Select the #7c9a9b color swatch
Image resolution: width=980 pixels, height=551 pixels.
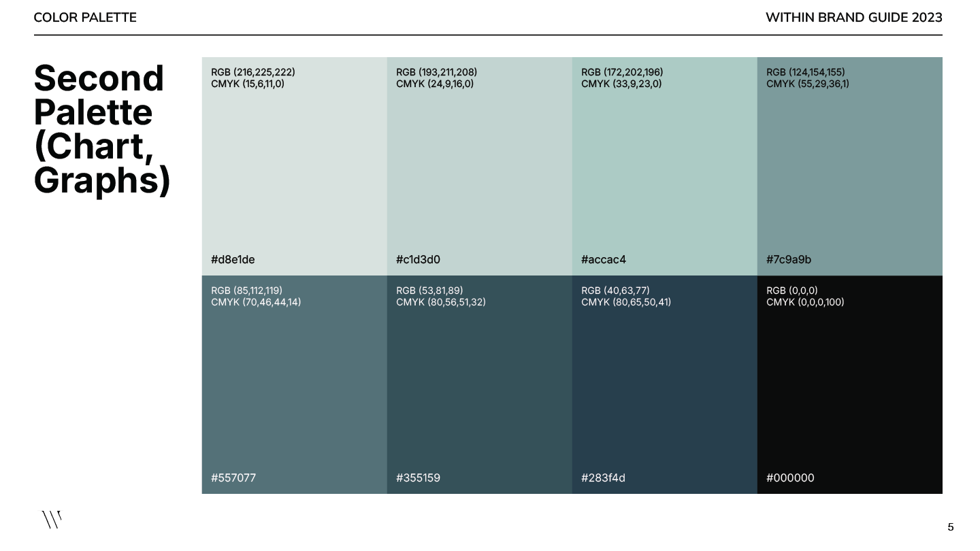click(x=850, y=166)
